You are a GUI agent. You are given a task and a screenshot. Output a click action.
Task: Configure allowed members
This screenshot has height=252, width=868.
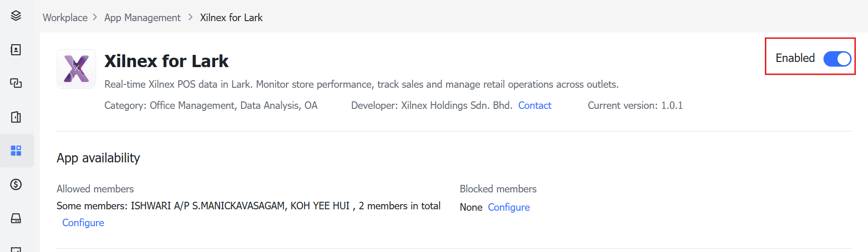pos(83,223)
